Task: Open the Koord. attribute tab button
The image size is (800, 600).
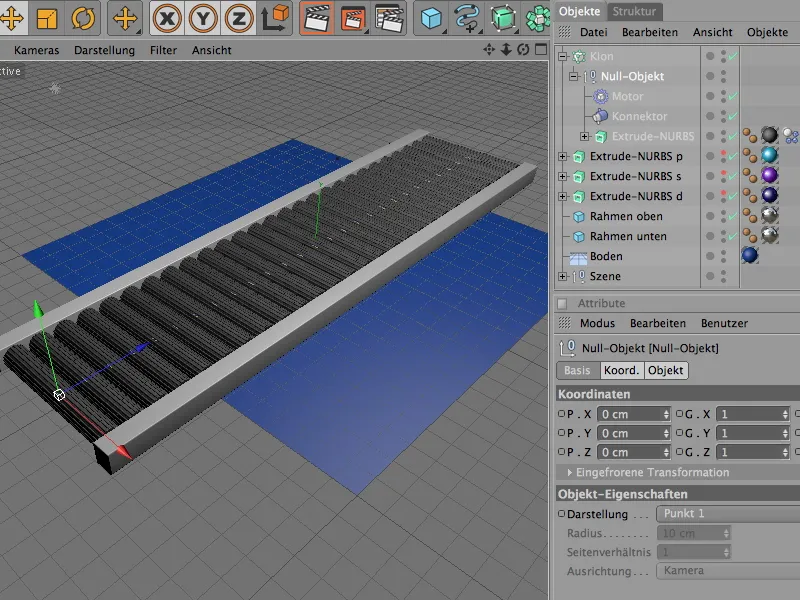Action: (620, 370)
